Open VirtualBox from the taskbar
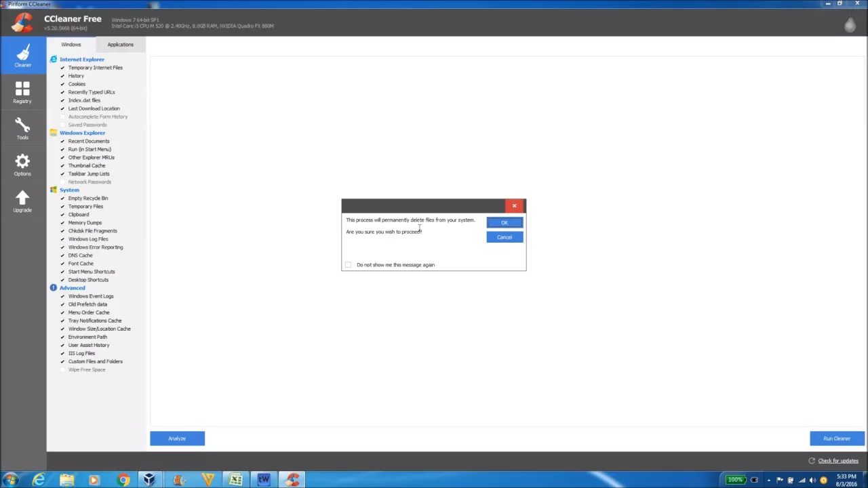 [x=149, y=480]
